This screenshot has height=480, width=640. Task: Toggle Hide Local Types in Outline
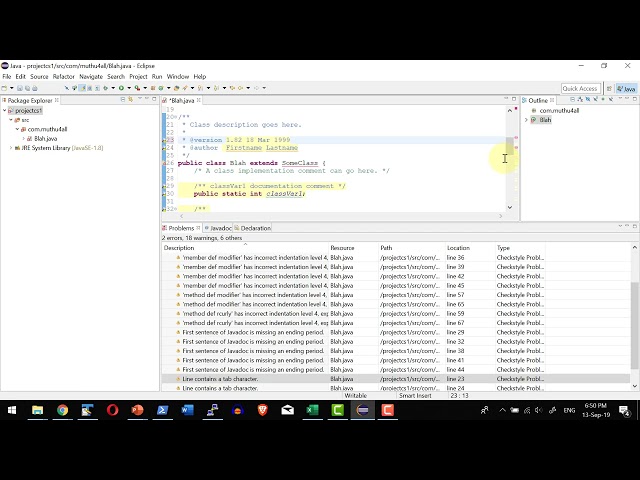(611, 99)
